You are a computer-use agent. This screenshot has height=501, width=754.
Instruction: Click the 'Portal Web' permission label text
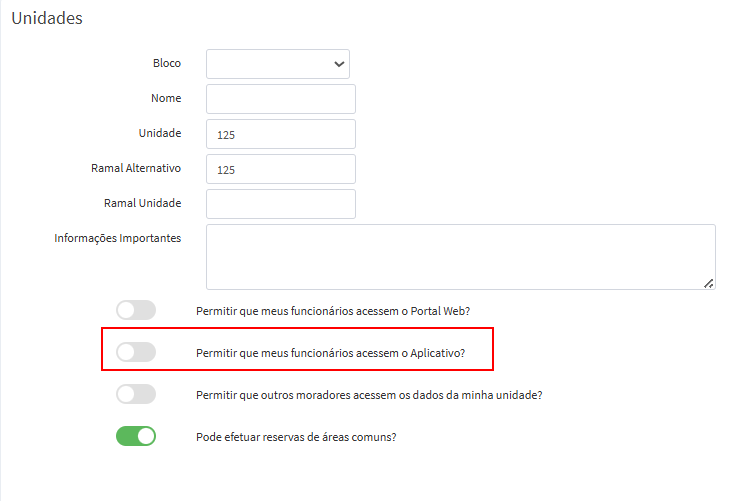coord(332,311)
